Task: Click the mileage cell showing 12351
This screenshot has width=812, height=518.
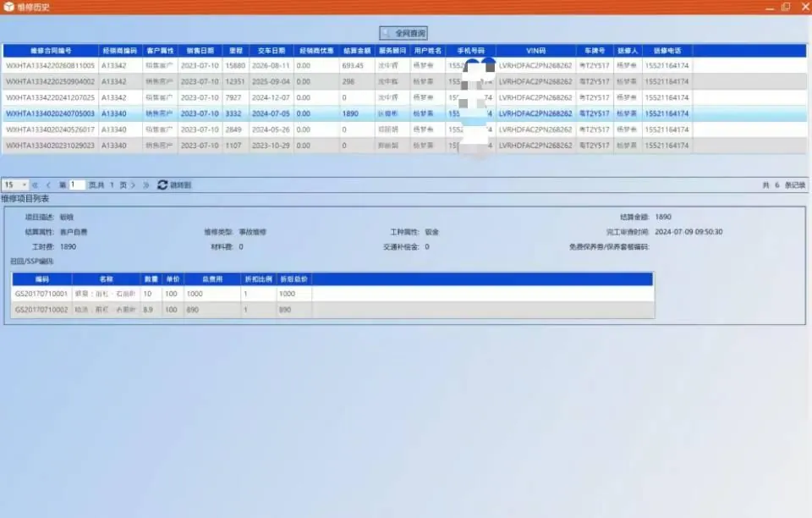Action: tap(235, 82)
